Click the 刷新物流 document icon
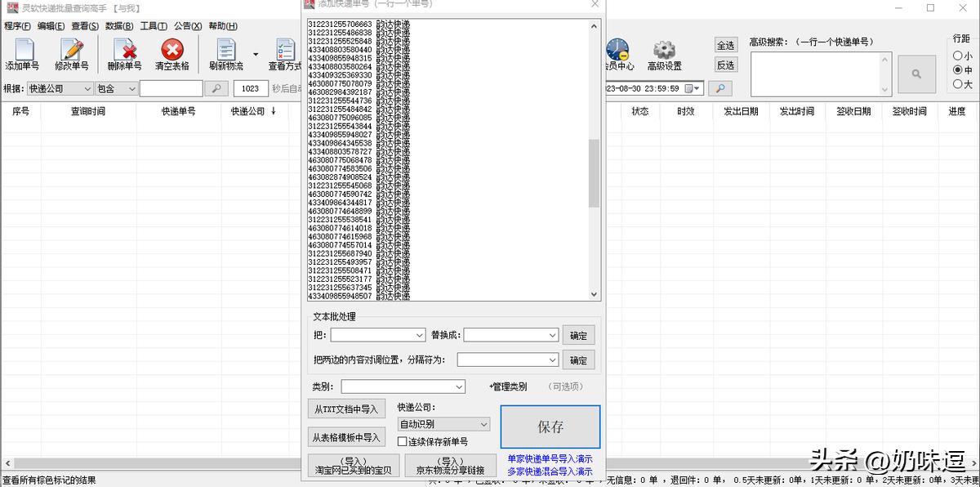Screen dimensions: 980x487 (x=225, y=51)
